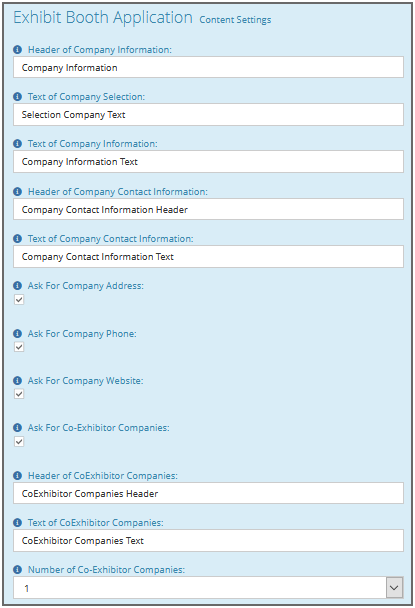Viewport: 415px width, 608px height.
Task: Click info icon next to Text of Company Selection
Action: click(17, 97)
